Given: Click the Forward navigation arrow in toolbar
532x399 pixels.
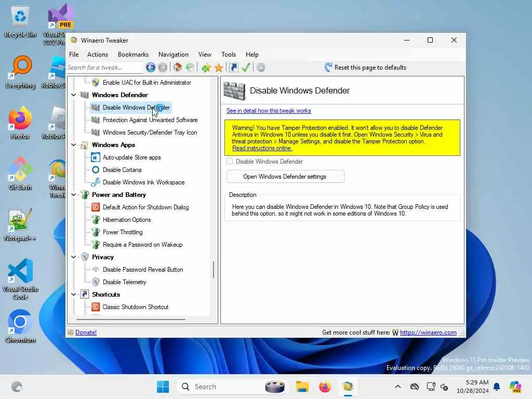Looking at the screenshot, I should [x=163, y=68].
